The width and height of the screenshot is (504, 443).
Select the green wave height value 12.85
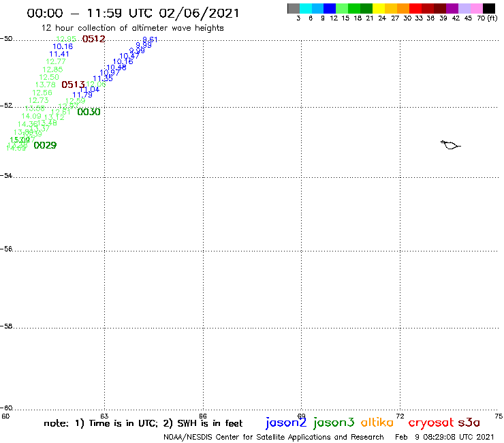pyautogui.click(x=52, y=70)
